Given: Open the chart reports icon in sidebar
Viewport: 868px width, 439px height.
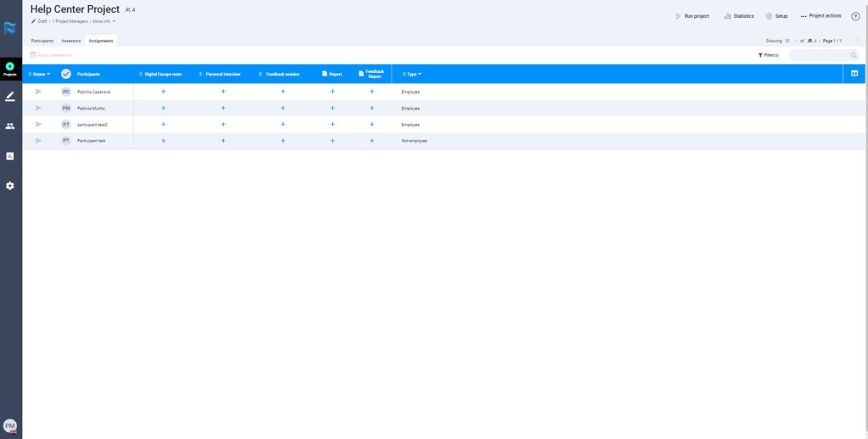Looking at the screenshot, I should point(10,156).
